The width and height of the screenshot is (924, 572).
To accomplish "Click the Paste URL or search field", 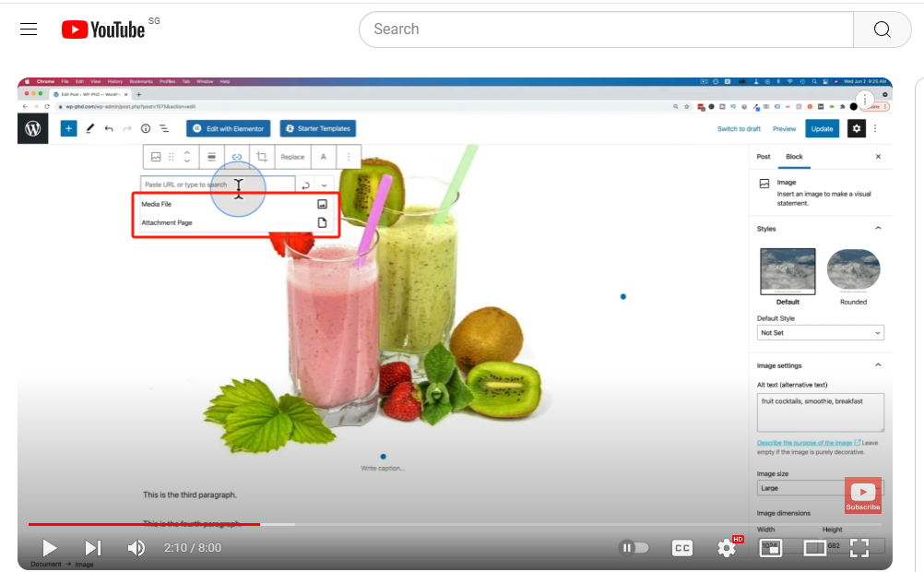I will (x=218, y=185).
